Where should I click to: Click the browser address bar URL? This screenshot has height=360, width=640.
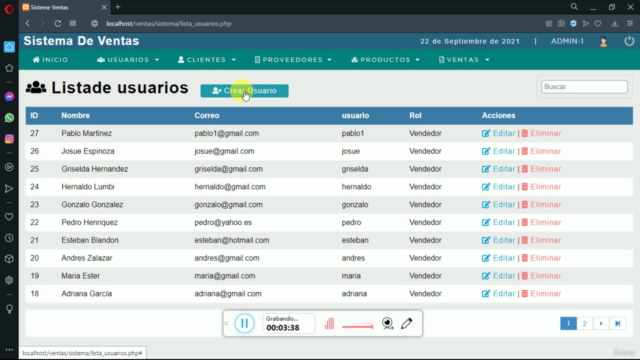tap(169, 24)
